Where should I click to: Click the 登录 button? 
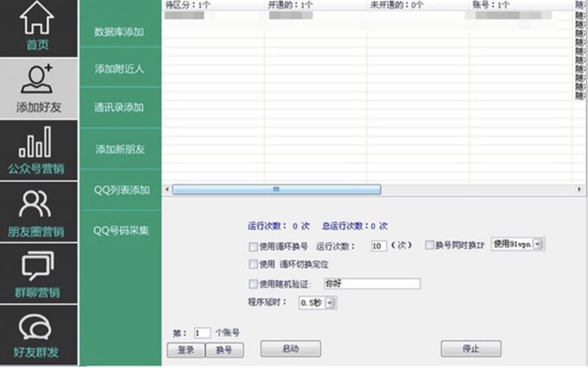186,350
